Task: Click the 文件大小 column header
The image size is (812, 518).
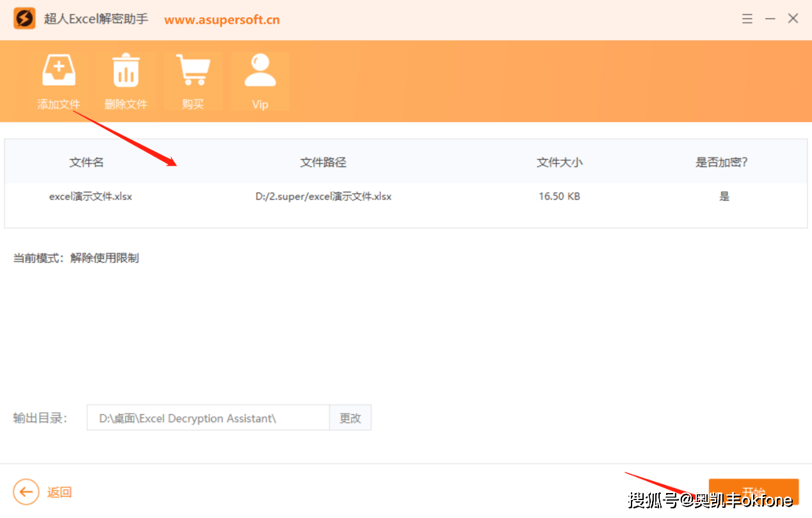Action: pyautogui.click(x=559, y=162)
